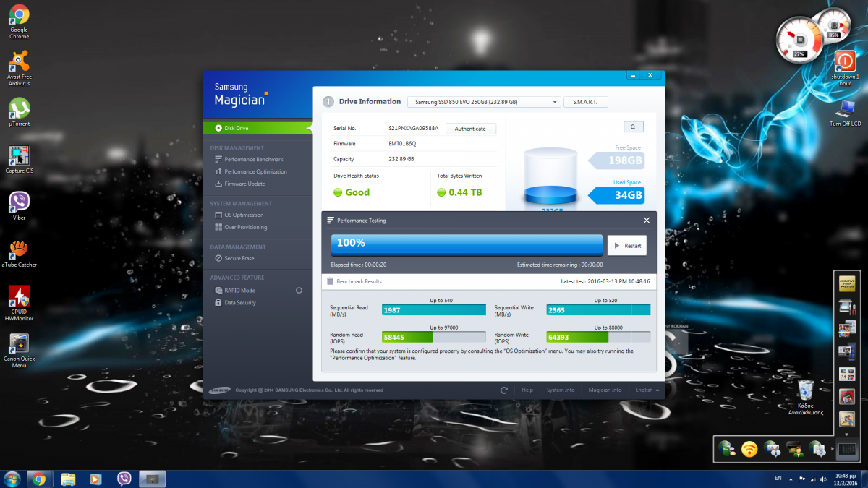Click the Sequential Write result bar
Image resolution: width=868 pixels, height=488 pixels.
598,309
